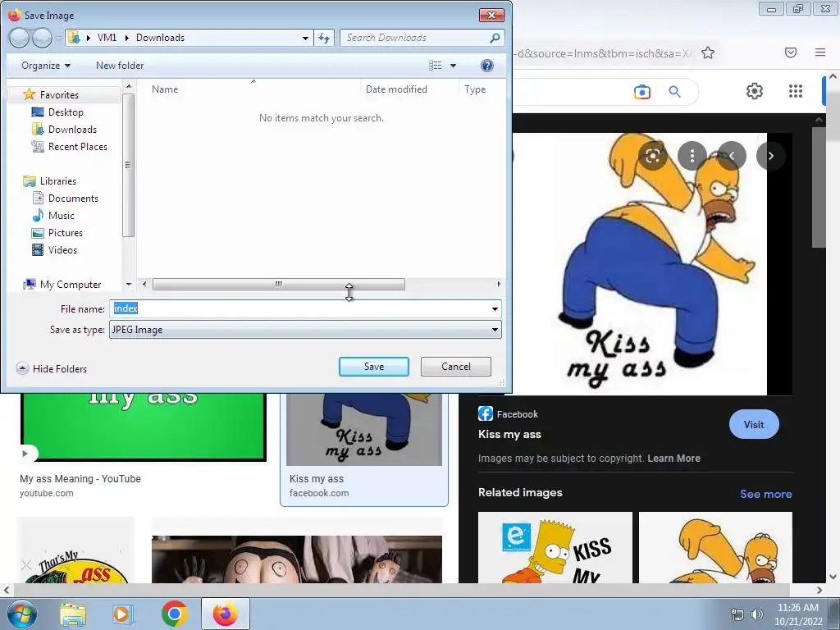The width and height of the screenshot is (840, 630).
Task: Click the Facebook source icon in preview
Action: pos(486,413)
